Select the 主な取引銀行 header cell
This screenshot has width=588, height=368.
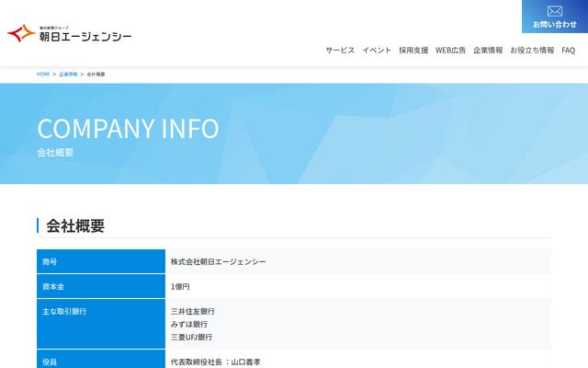[x=101, y=324]
